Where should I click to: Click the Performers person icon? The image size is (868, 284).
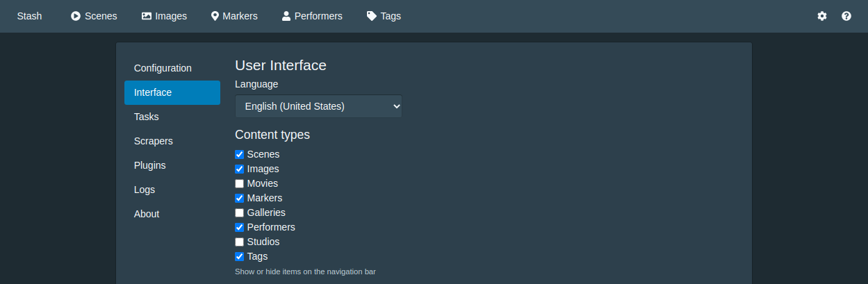click(x=286, y=16)
